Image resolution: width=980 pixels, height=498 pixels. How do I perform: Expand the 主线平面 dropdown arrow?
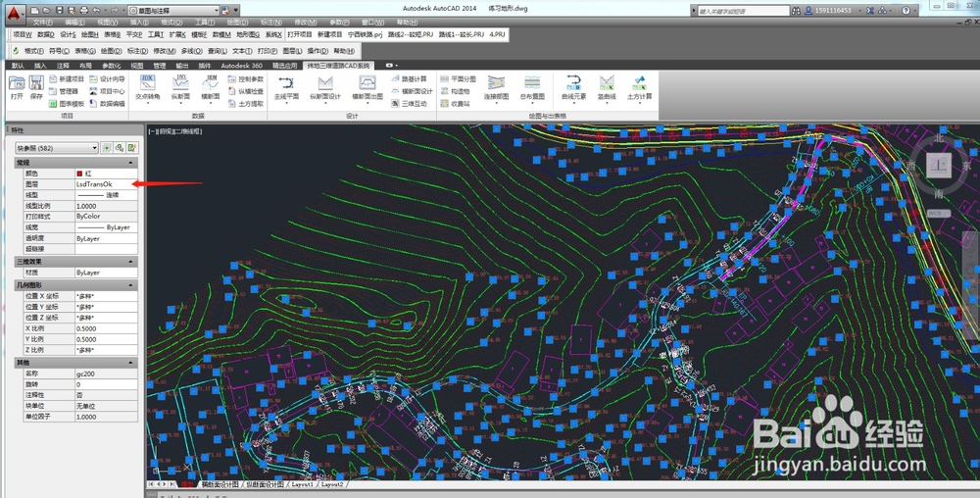pos(286,103)
